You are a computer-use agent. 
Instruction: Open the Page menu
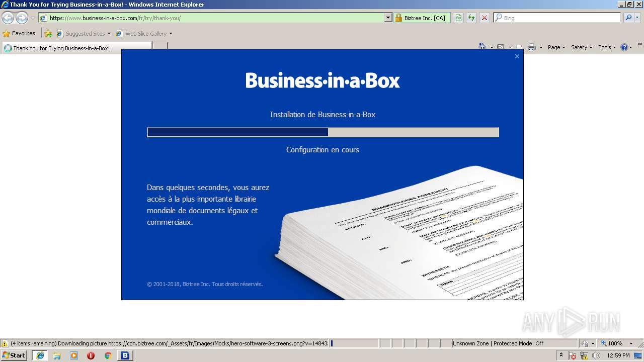(556, 47)
